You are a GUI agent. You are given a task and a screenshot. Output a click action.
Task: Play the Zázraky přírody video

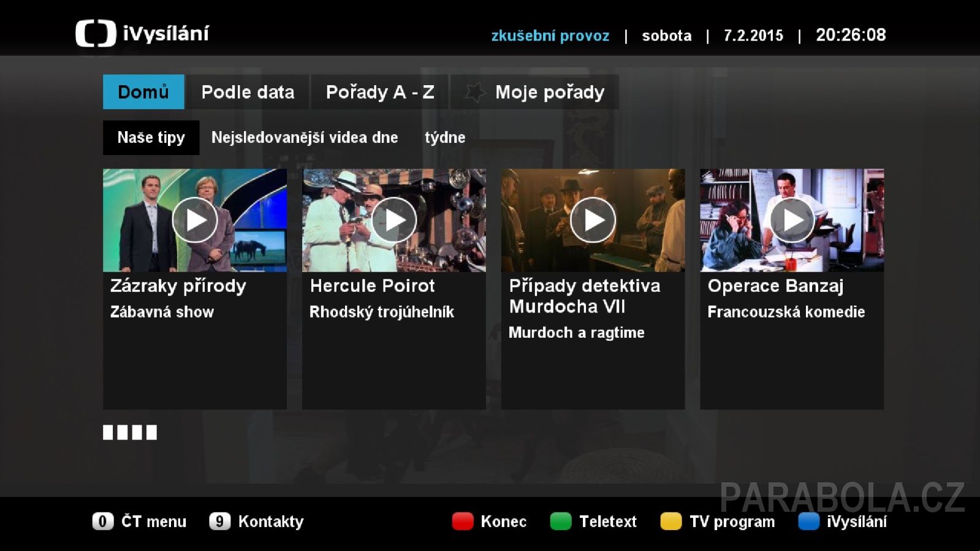[x=195, y=220]
